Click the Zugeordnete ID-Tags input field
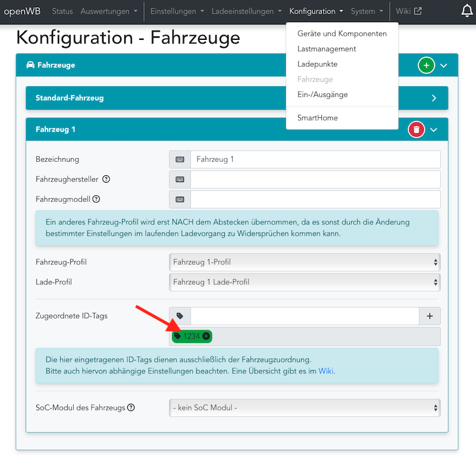Image resolution: width=476 pixels, height=455 pixels. pos(304,316)
